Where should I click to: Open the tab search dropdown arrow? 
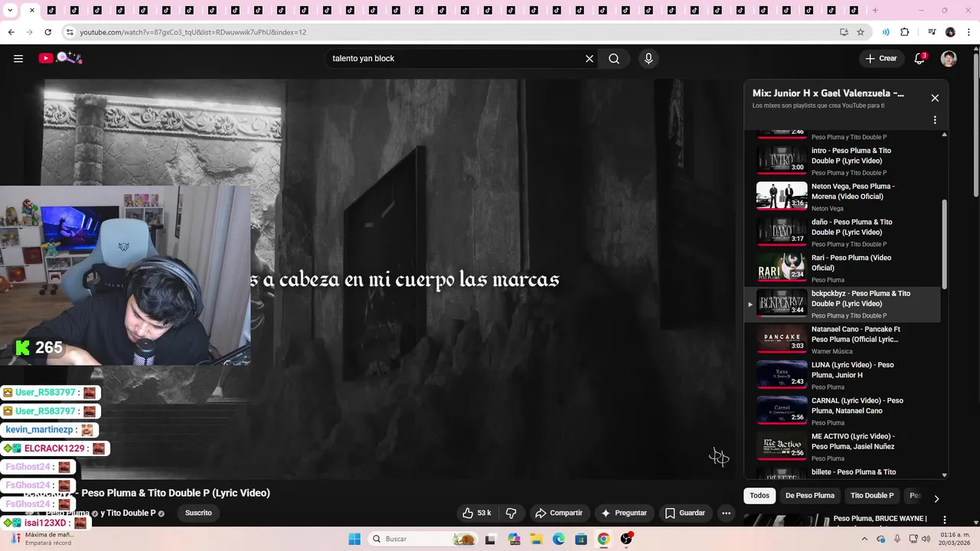click(10, 11)
